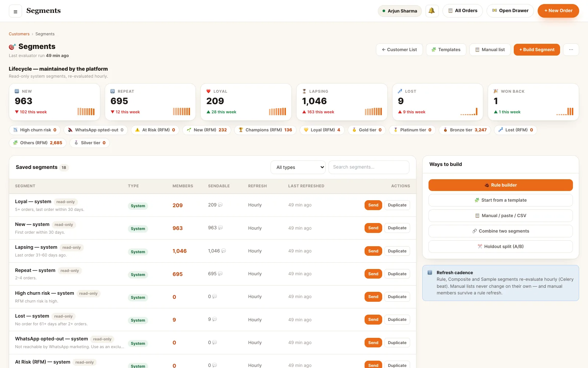Viewport: 588px width, 368px height.
Task: Click the info icon in Refresh cadence
Action: 430,273
